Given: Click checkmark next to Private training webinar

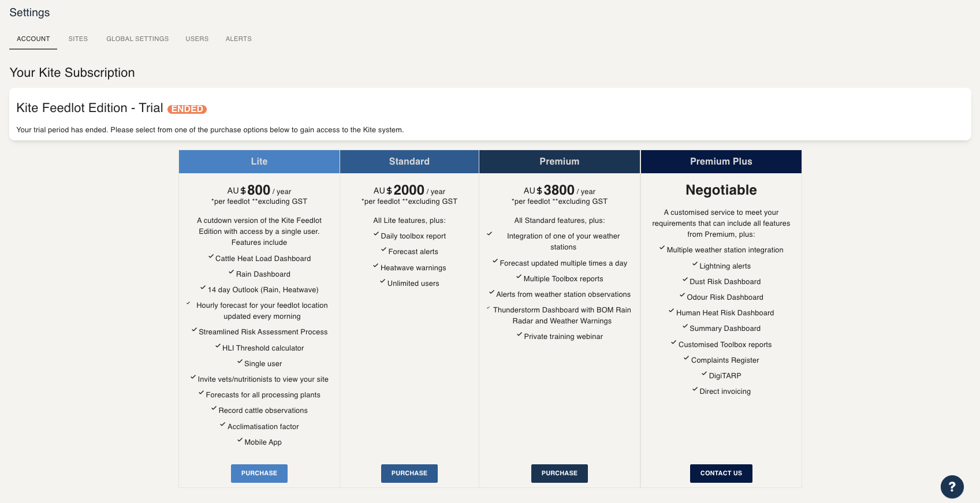Looking at the screenshot, I should (519, 335).
